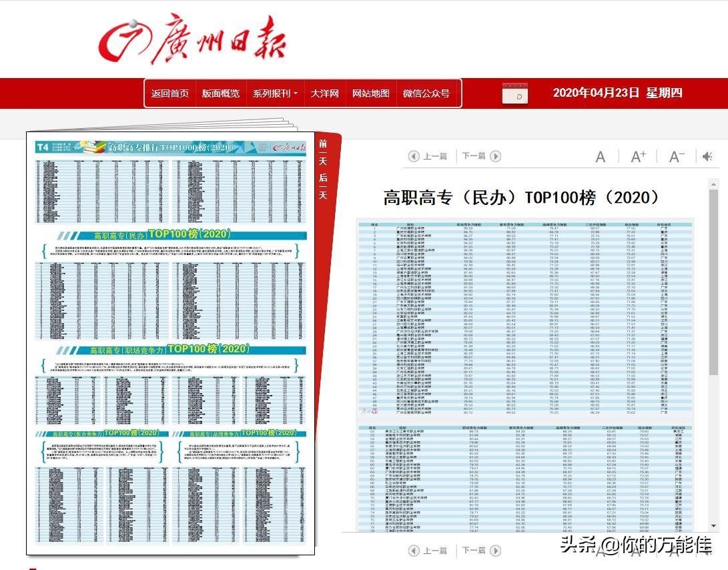Click the top 上一篇 left arrow icon
This screenshot has height=570, width=728.
point(414,156)
